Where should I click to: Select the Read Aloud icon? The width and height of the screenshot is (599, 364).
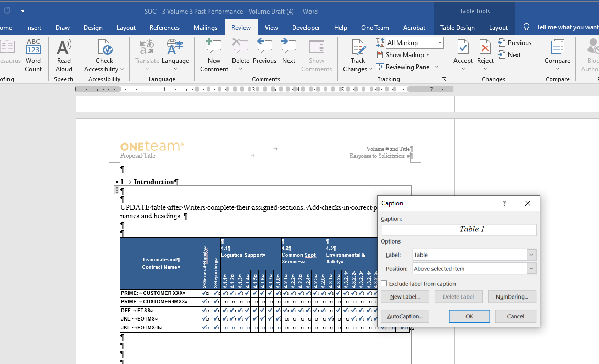pyautogui.click(x=63, y=55)
